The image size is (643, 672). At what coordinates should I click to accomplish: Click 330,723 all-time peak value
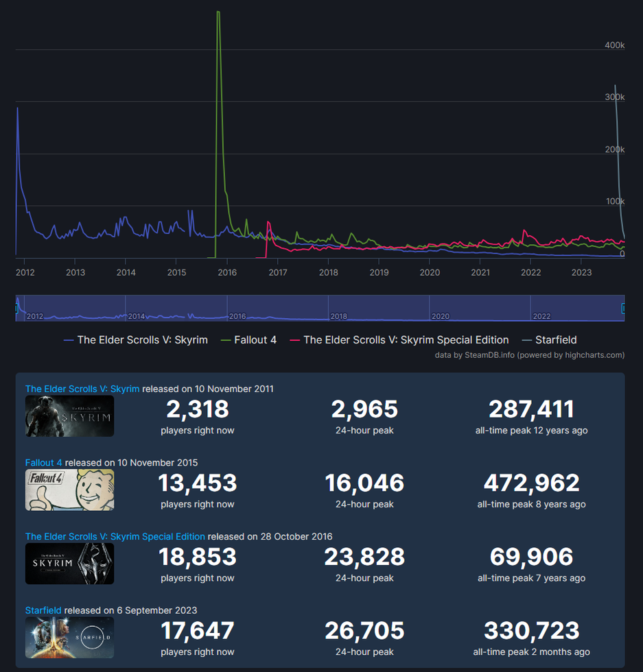pyautogui.click(x=531, y=631)
